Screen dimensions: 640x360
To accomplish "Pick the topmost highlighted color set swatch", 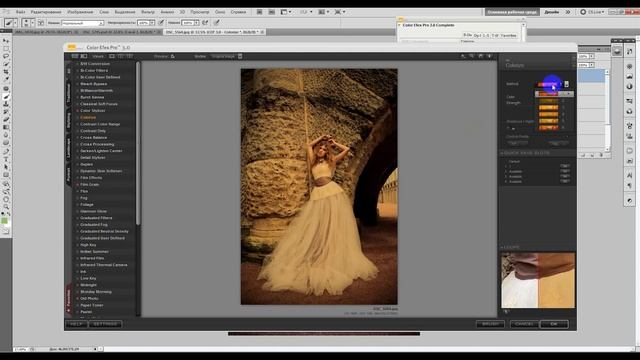I will click(x=548, y=94).
